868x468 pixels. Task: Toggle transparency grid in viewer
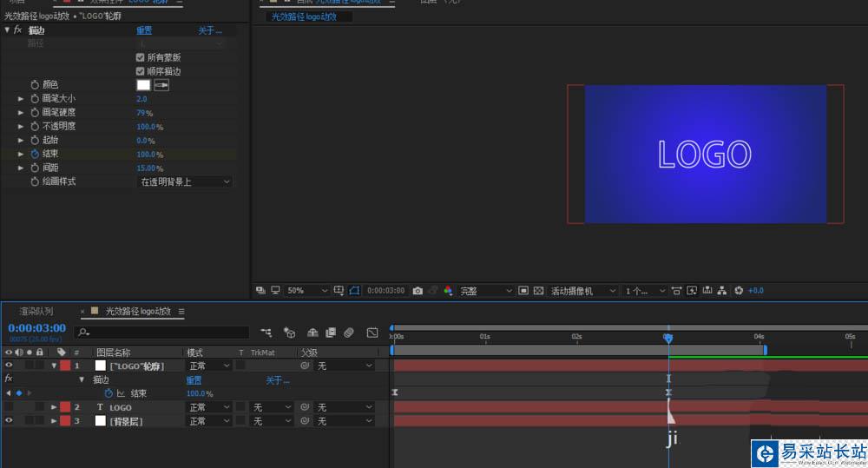[x=539, y=290]
